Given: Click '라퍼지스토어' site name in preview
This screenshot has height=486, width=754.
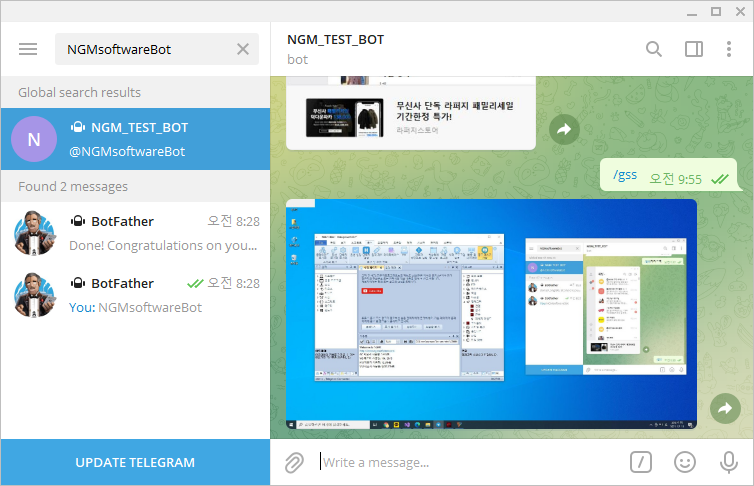Looking at the screenshot, I should [417, 130].
